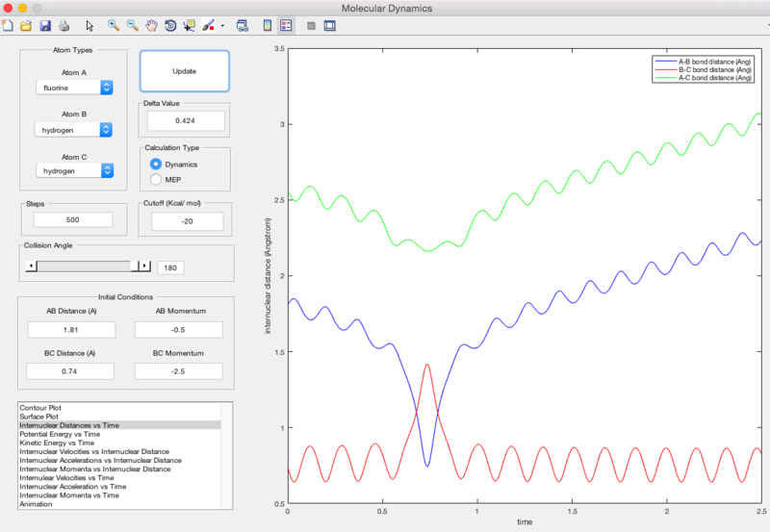Click the Update button

coord(185,71)
